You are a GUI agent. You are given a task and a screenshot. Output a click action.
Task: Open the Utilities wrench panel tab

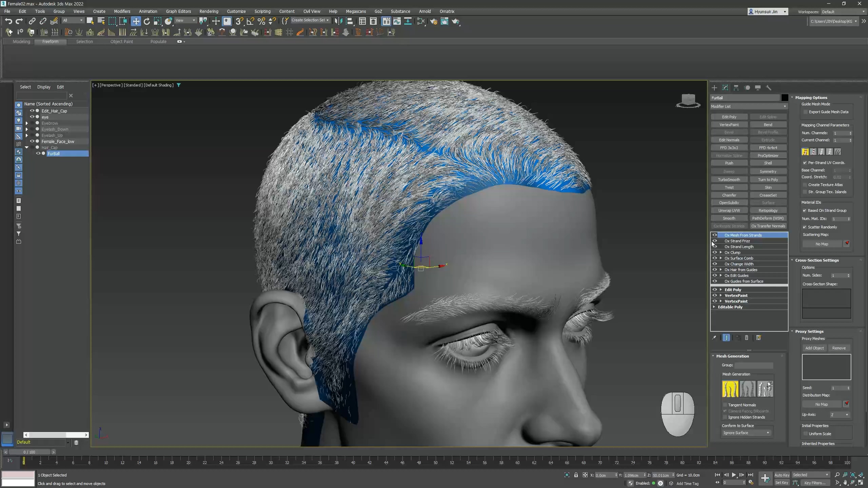coord(769,88)
